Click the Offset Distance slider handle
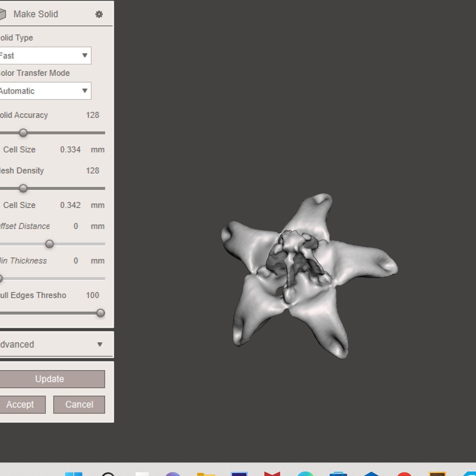This screenshot has height=476, width=476. [49, 244]
